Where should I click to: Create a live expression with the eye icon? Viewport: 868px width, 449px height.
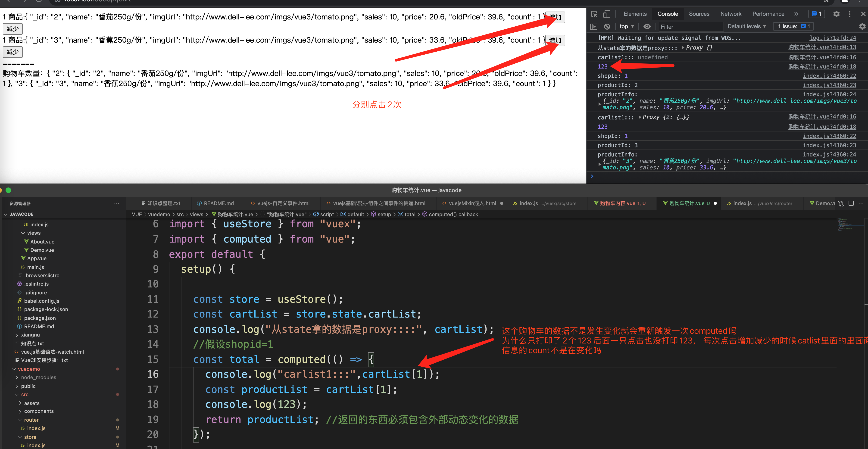click(x=647, y=26)
